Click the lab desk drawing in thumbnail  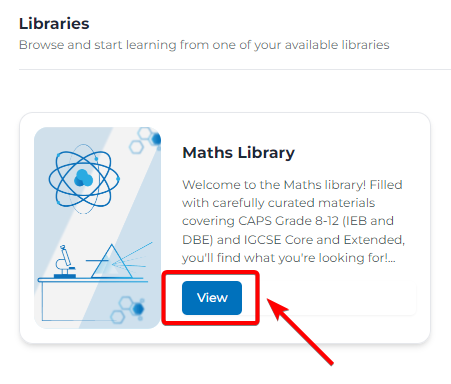coord(92,299)
